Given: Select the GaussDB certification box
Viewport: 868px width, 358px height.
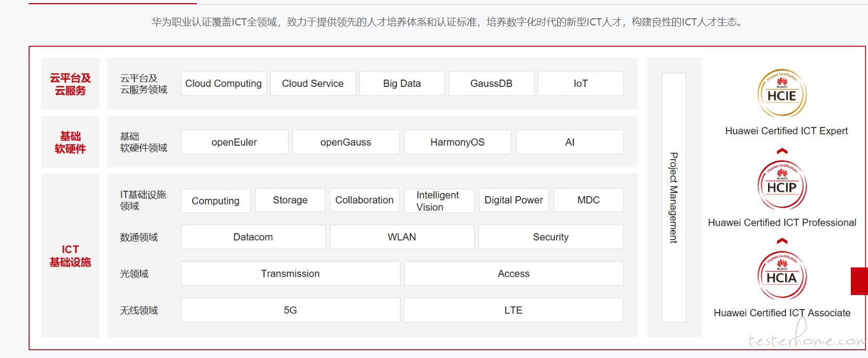Looking at the screenshot, I should (x=492, y=84).
